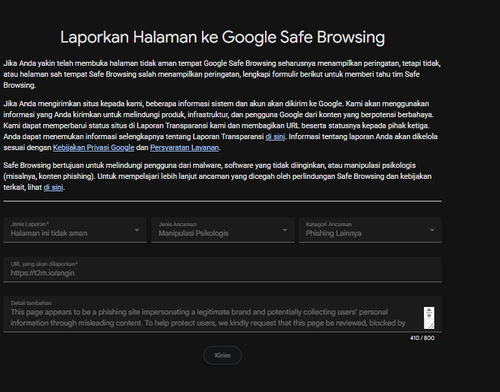Click the URL yang akan dilaporkan field

pyautogui.click(x=223, y=269)
